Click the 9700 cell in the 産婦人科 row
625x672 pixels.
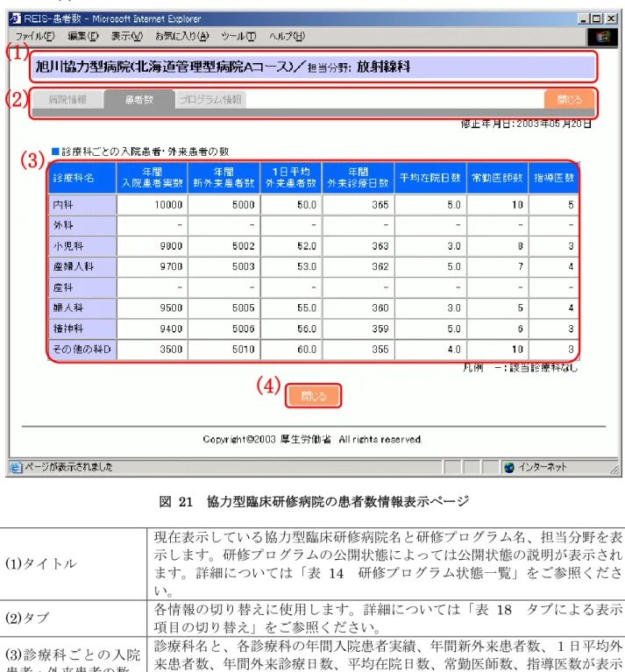point(153,266)
